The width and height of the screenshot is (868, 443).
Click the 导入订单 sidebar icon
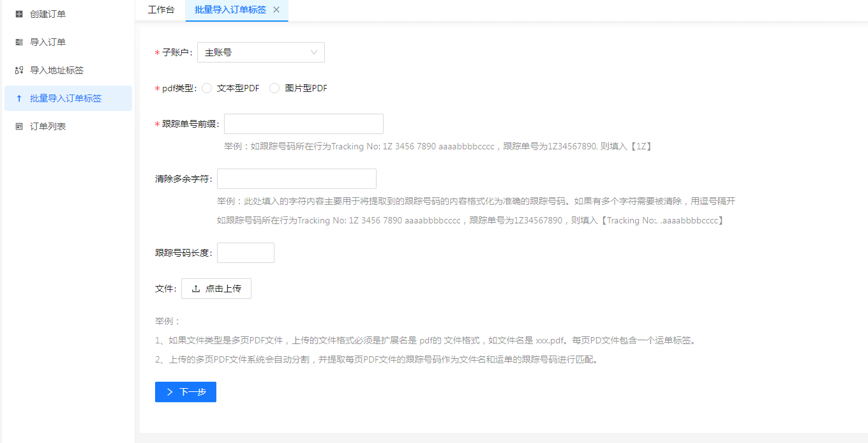pyautogui.click(x=19, y=42)
